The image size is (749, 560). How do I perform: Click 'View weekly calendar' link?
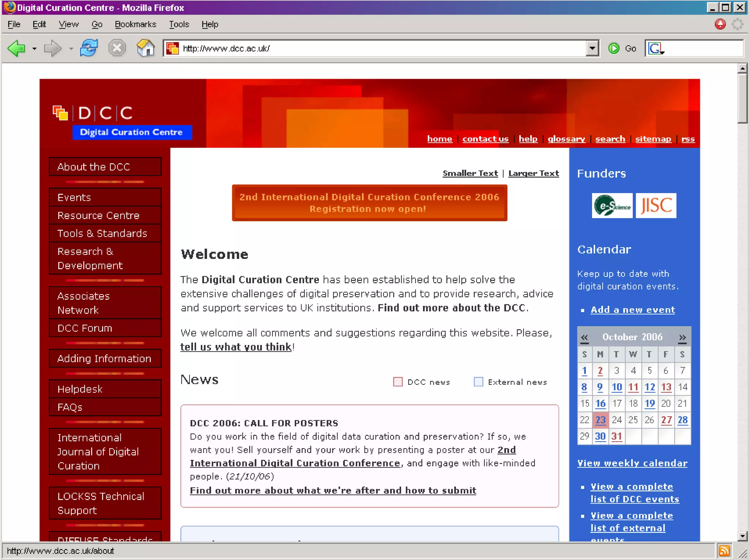pyautogui.click(x=632, y=463)
